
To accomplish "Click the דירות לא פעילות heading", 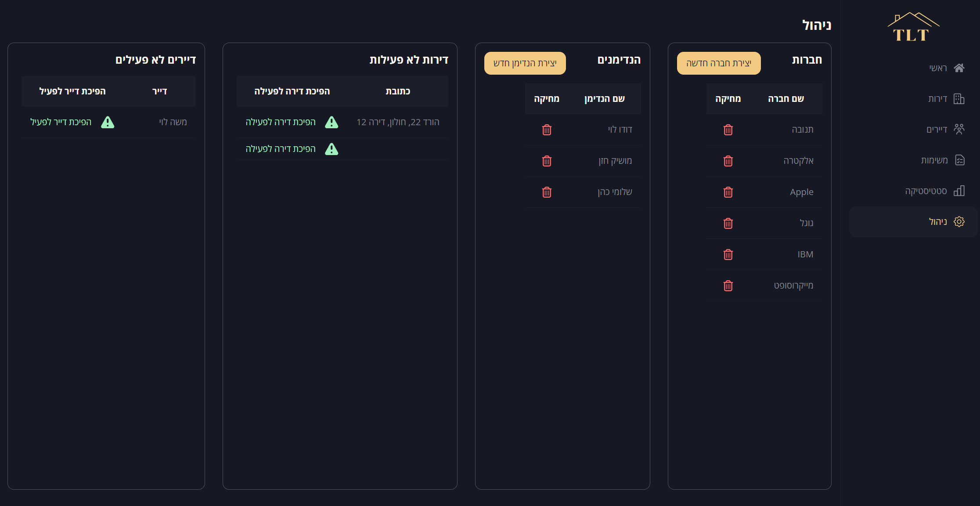I will point(409,60).
